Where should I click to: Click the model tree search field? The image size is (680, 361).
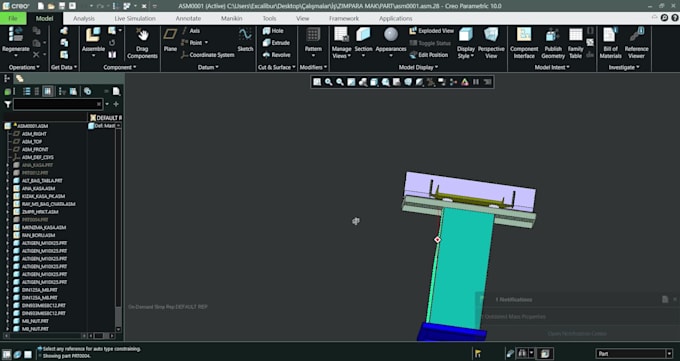tap(57, 104)
